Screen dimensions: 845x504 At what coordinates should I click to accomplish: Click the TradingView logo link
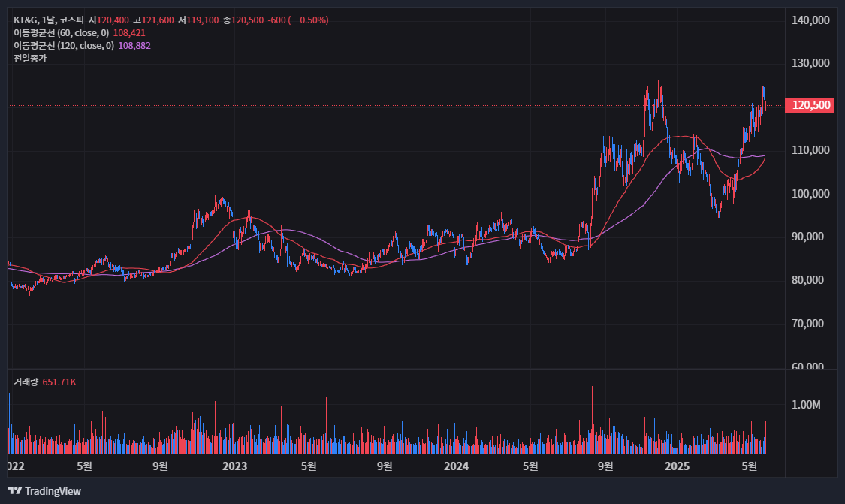(x=44, y=491)
